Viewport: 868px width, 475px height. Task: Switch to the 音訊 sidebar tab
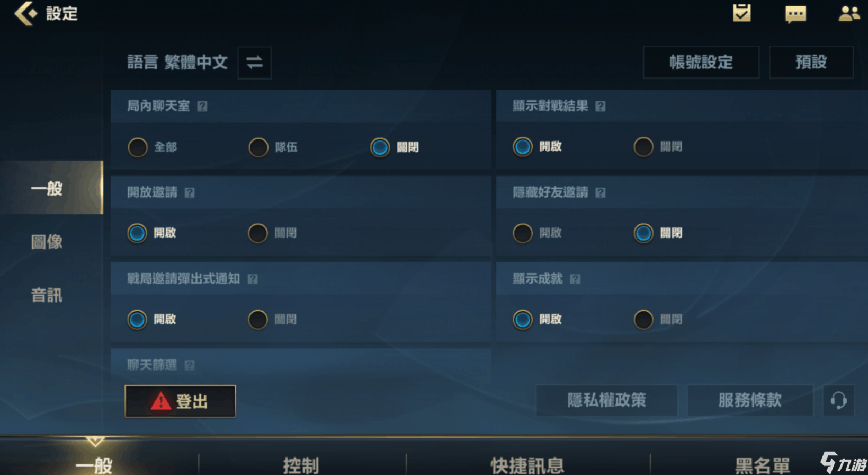click(47, 295)
